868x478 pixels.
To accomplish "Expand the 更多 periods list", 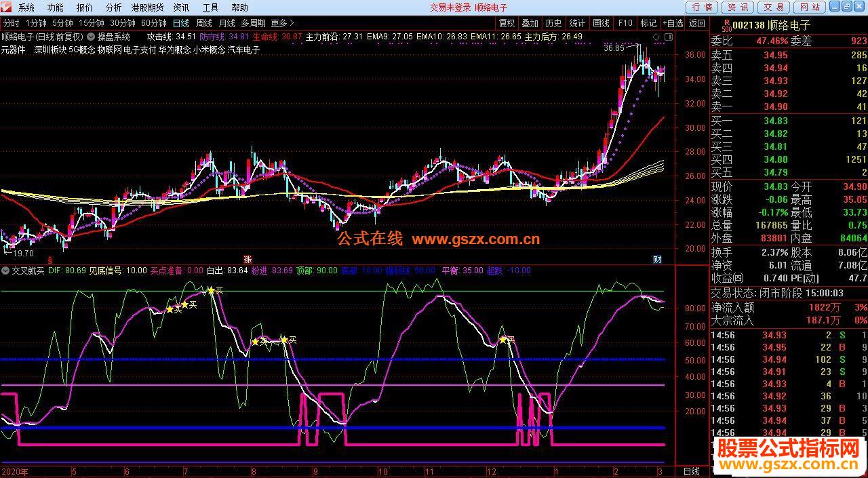I will point(282,22).
